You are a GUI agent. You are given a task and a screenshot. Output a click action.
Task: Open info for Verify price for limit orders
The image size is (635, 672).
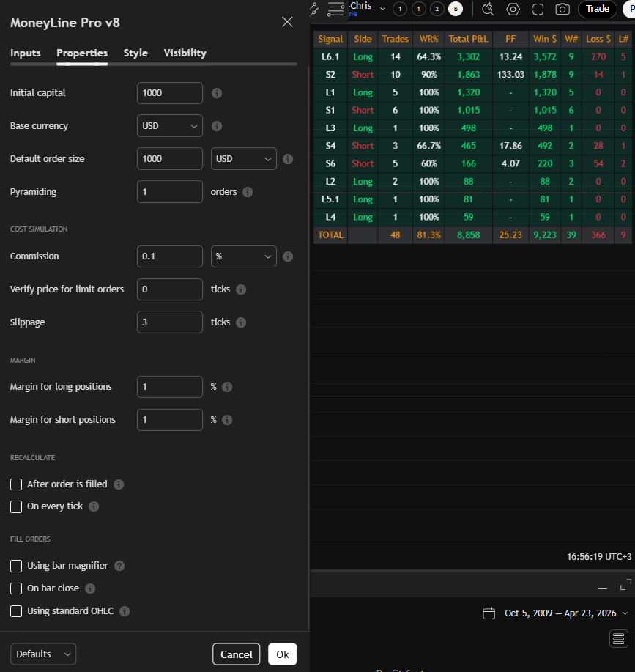pos(241,289)
